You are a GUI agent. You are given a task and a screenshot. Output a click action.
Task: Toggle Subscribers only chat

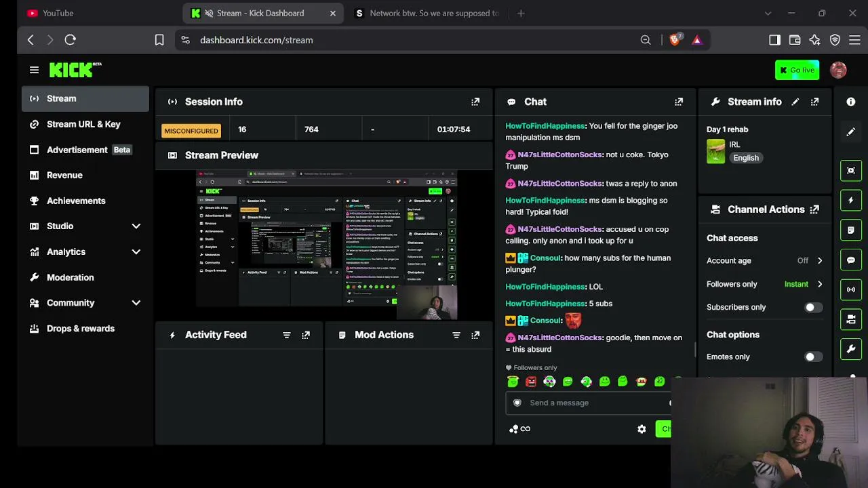point(813,307)
